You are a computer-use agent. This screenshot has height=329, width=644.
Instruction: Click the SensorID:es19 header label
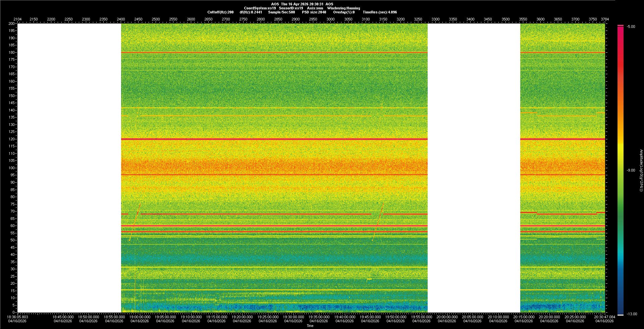pos(291,8)
